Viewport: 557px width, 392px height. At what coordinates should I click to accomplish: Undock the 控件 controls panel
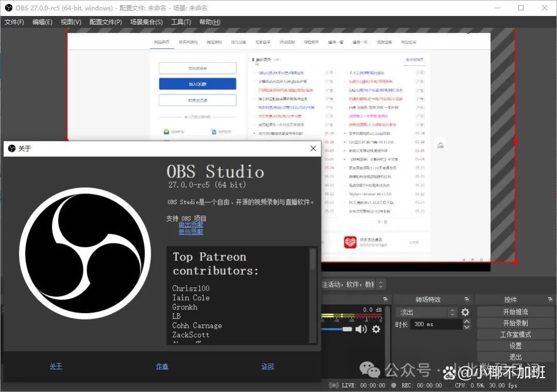(550, 299)
